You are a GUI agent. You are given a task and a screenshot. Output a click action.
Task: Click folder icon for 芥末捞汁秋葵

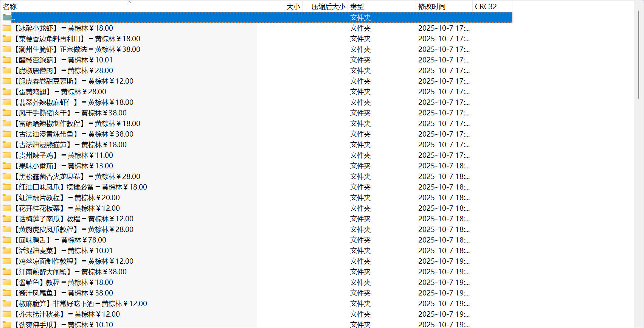[7, 314]
